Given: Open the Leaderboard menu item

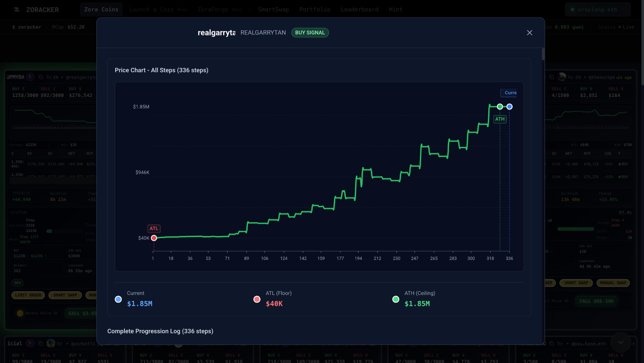Looking at the screenshot, I should (359, 10).
